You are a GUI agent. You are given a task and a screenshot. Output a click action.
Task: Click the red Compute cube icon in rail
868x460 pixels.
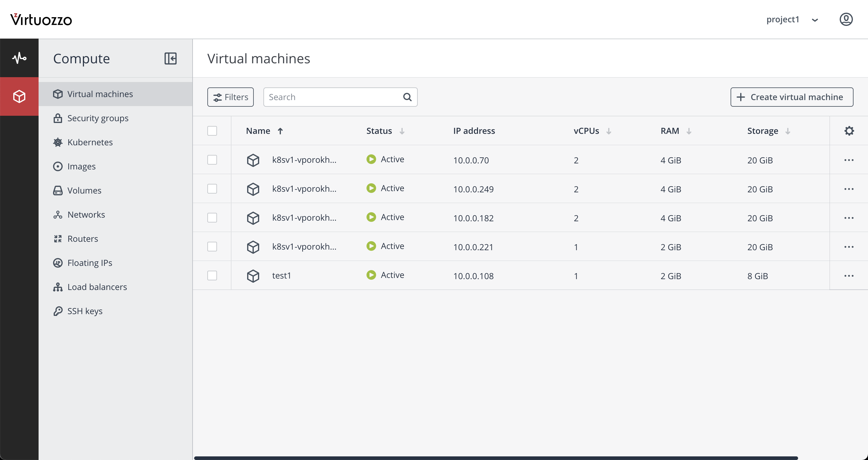19,96
